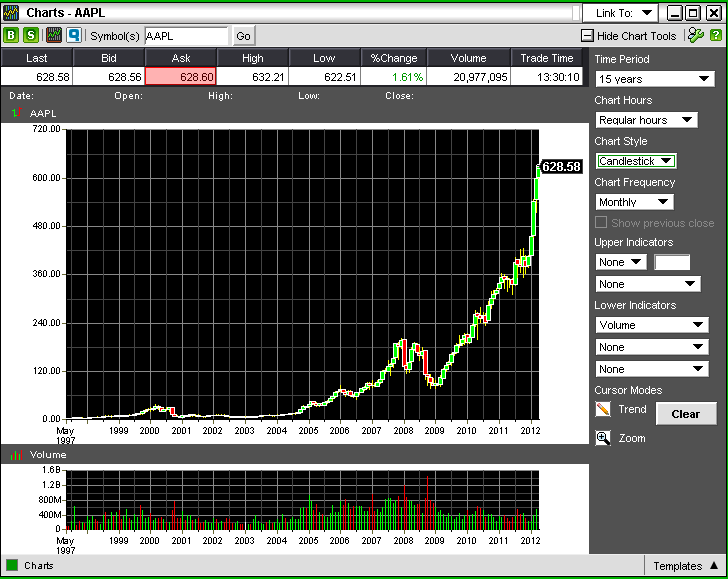Click the Volume indicator legend icon
The height and width of the screenshot is (579, 728).
click(16, 455)
